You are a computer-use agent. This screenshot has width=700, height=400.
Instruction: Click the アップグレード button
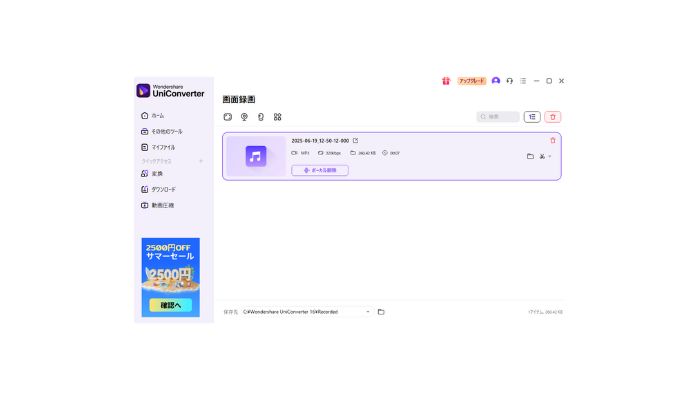coord(472,81)
